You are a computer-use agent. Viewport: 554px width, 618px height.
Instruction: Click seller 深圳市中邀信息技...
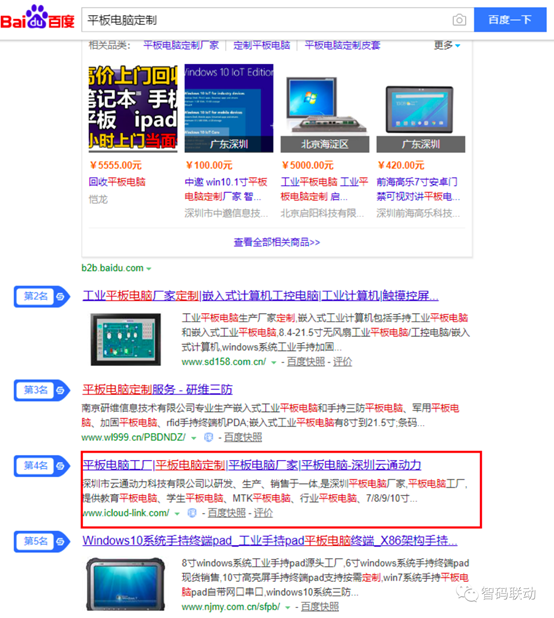click(226, 213)
